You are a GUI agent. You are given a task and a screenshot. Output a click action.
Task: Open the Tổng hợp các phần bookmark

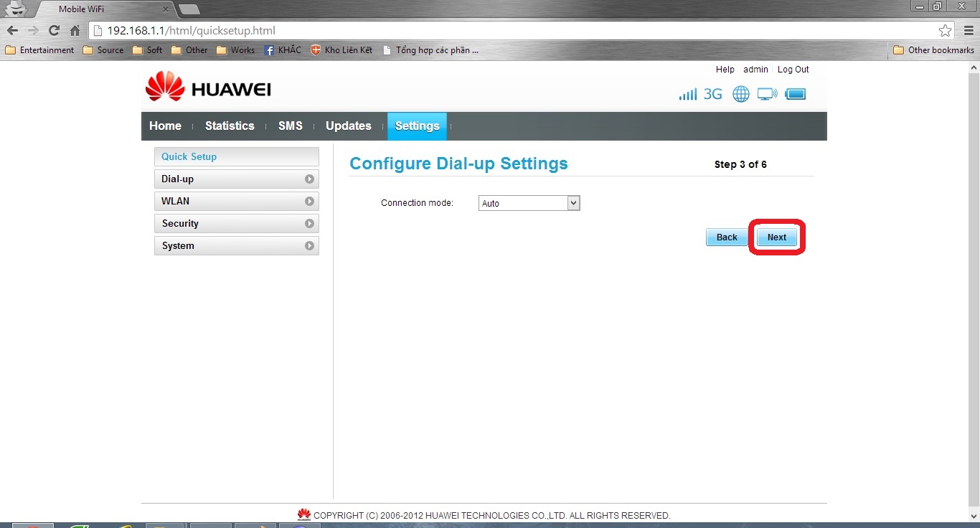(x=430, y=50)
